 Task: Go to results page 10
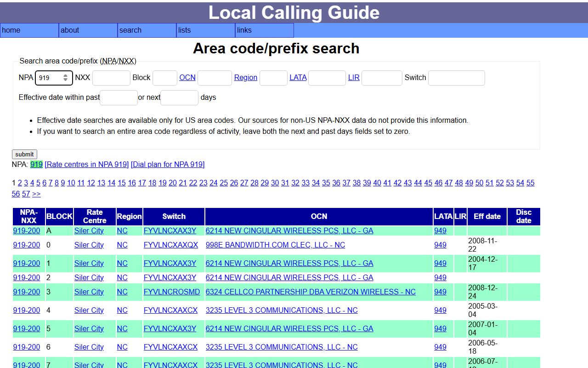pos(71,183)
